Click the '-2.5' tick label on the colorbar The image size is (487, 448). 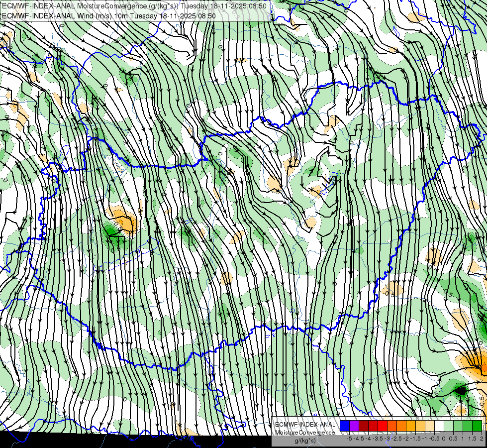[x=396, y=439]
